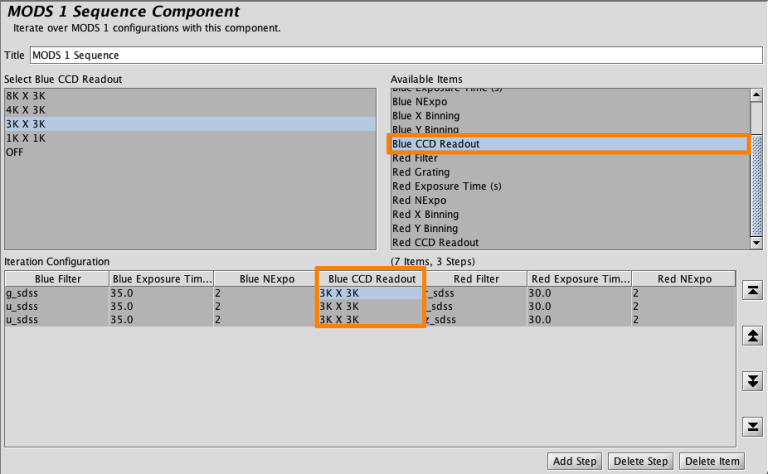The height and width of the screenshot is (474, 768).
Task: Click Blue Filter column header
Action: click(x=57, y=279)
